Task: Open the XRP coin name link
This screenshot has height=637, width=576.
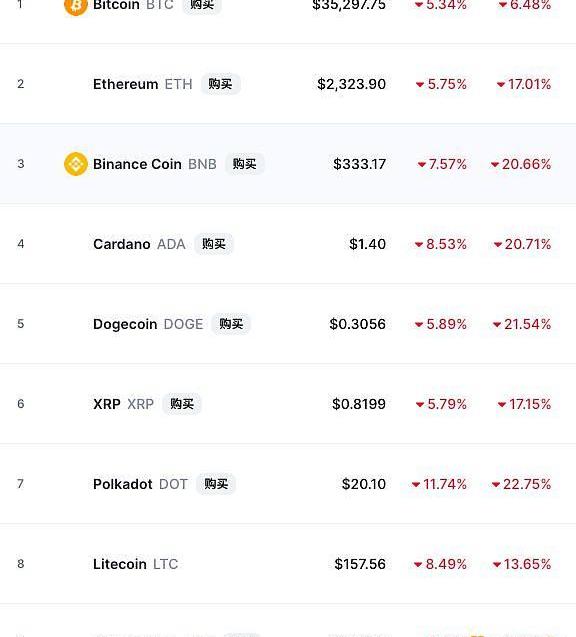Action: pos(123,404)
